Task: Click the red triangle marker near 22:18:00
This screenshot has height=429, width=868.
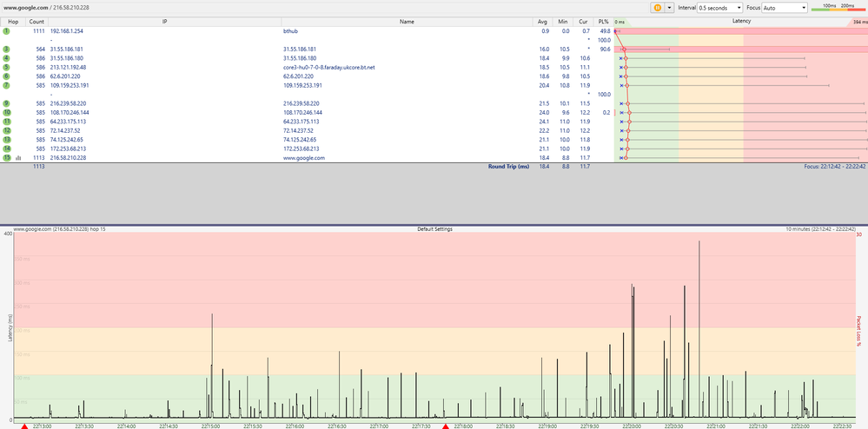Action: point(446,426)
